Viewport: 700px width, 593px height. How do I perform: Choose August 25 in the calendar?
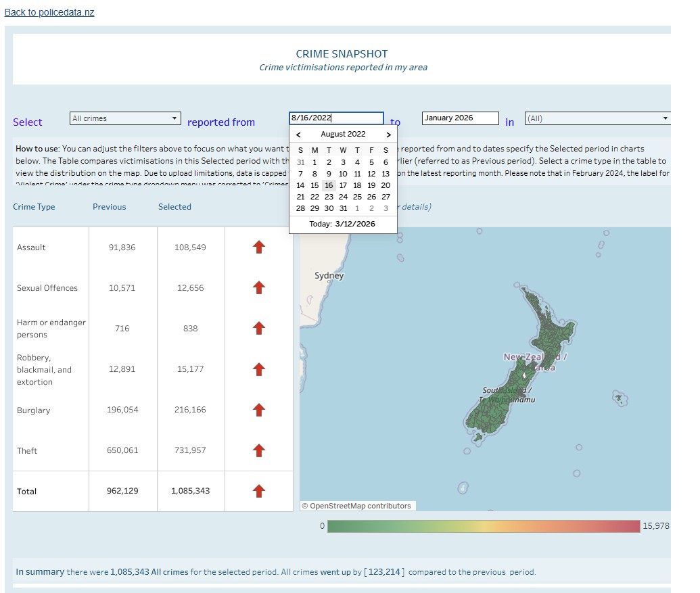(x=357, y=197)
